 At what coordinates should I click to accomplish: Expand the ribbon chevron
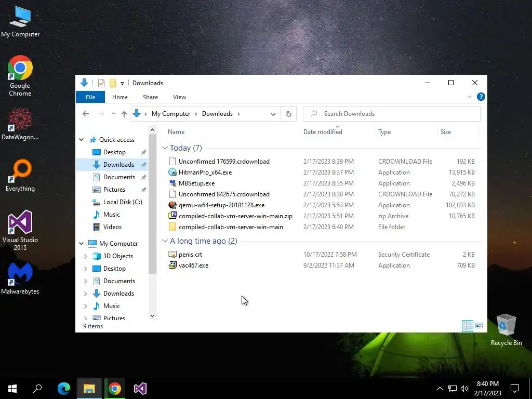click(x=470, y=97)
